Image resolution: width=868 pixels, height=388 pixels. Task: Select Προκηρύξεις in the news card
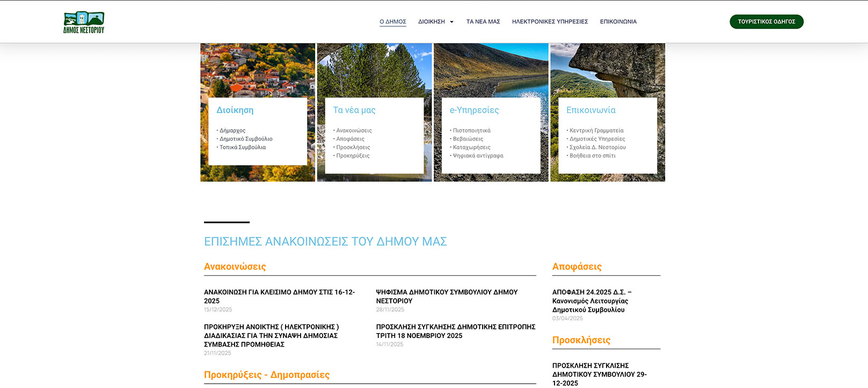[353, 156]
